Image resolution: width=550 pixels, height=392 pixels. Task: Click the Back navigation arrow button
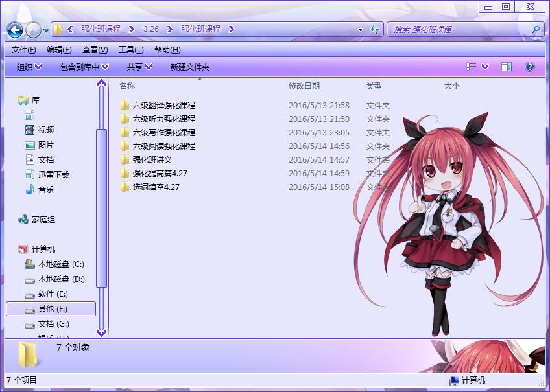16,30
